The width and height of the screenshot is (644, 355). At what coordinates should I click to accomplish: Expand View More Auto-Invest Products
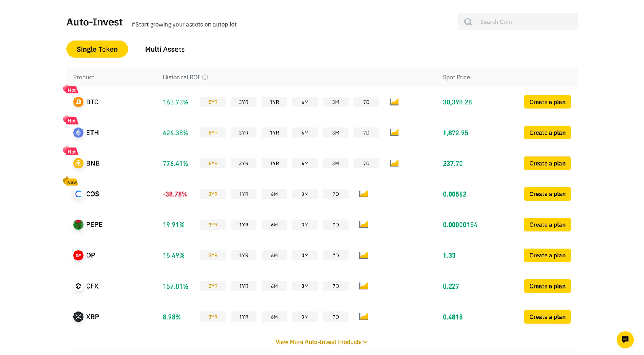(x=321, y=342)
